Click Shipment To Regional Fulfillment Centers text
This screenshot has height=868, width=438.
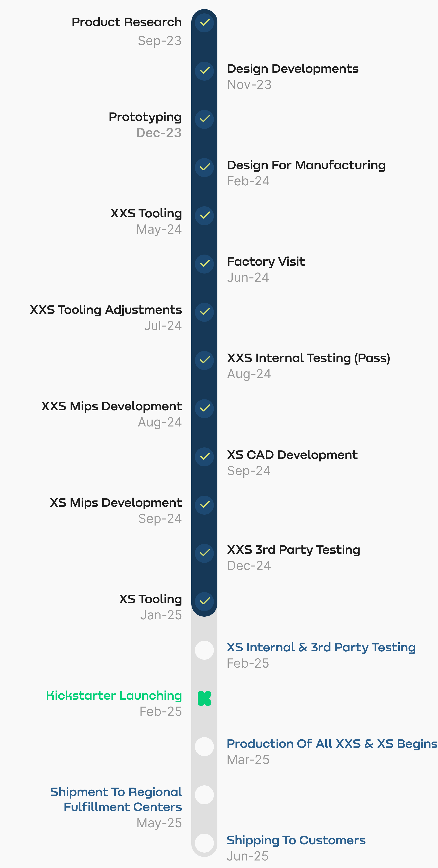coord(116,799)
